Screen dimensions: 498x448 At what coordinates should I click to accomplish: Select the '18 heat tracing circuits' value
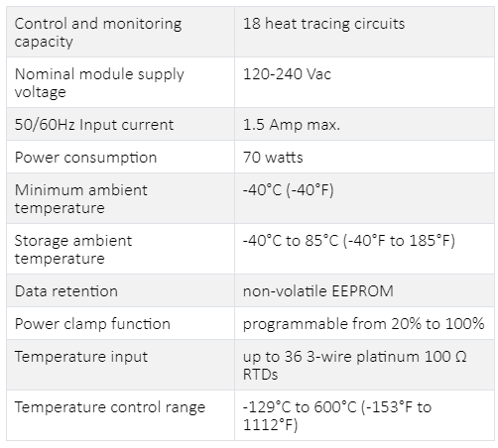(323, 24)
